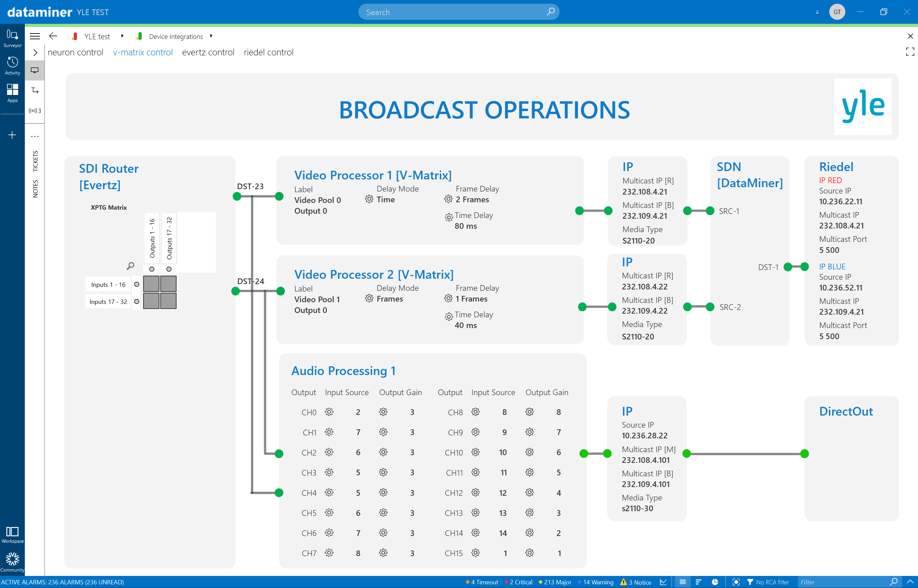918x588 pixels.
Task: Filter alarms by 2 Critical
Action: coord(519,582)
